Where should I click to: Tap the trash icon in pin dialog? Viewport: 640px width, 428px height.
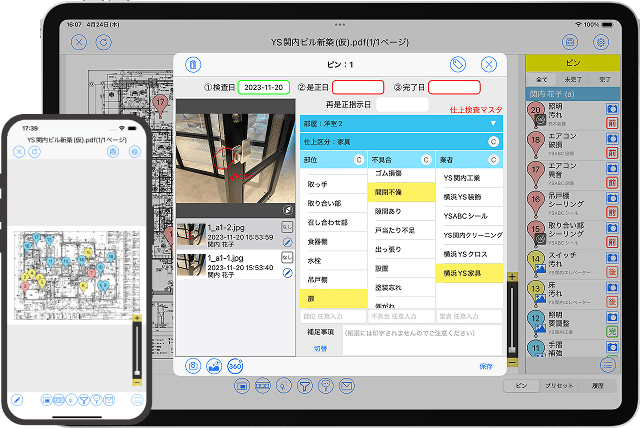pos(194,64)
